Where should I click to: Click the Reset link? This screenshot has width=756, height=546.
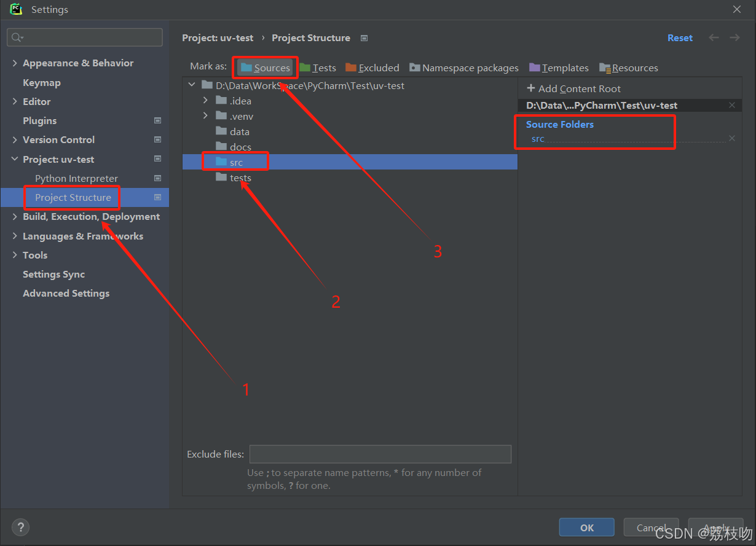click(680, 38)
